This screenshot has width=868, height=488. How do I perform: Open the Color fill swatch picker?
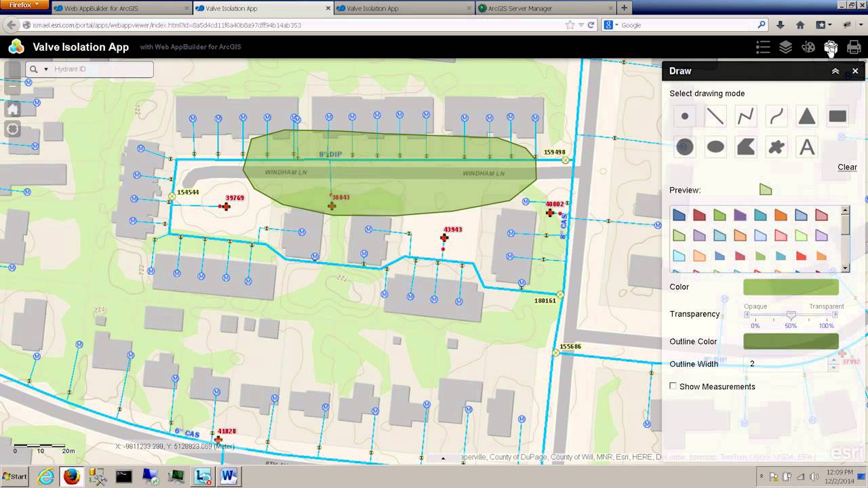[x=791, y=287]
